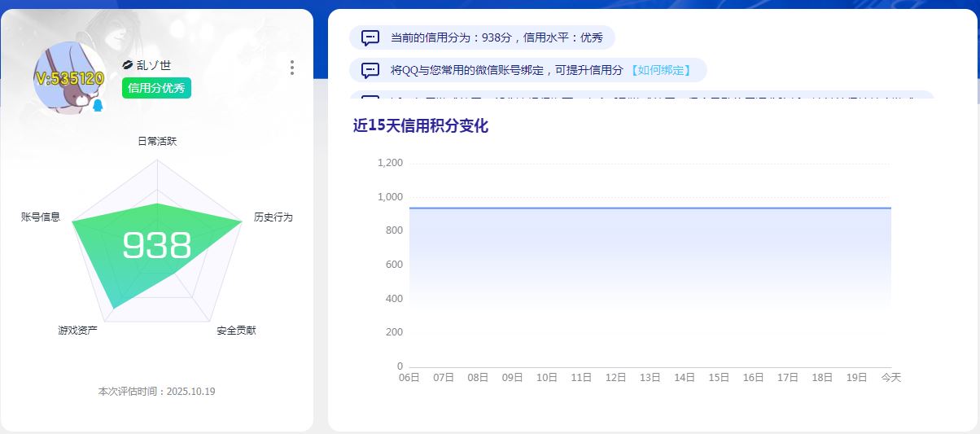
Task: Click the 938 score in radar chart
Action: (156, 245)
